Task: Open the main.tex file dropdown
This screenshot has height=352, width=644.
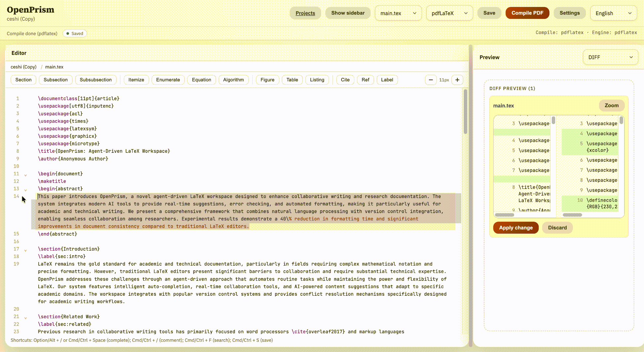Action: 398,13
